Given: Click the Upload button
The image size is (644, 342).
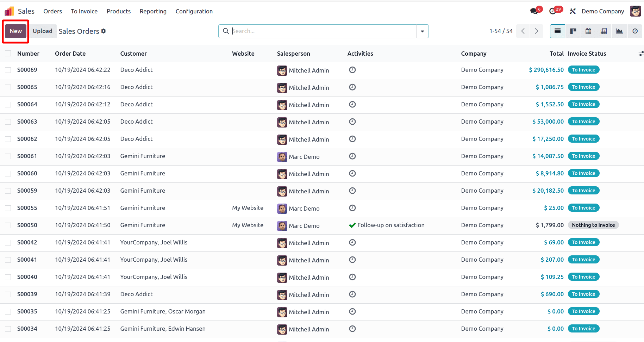Looking at the screenshot, I should pos(43,31).
